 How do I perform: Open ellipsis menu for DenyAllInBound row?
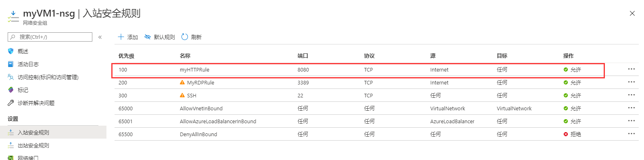click(631, 134)
